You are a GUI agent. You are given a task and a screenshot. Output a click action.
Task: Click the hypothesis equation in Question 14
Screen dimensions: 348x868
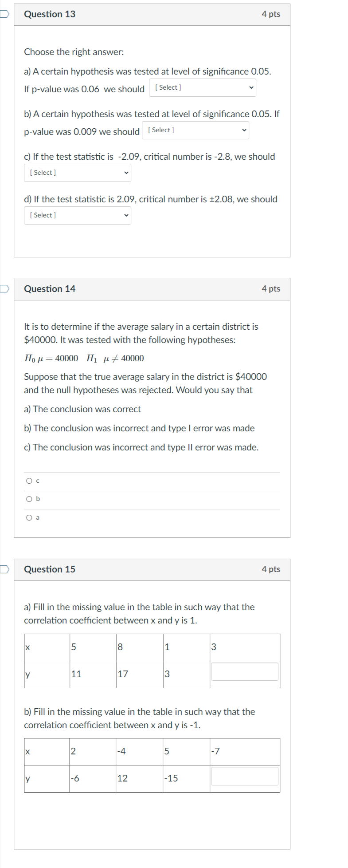click(83, 359)
